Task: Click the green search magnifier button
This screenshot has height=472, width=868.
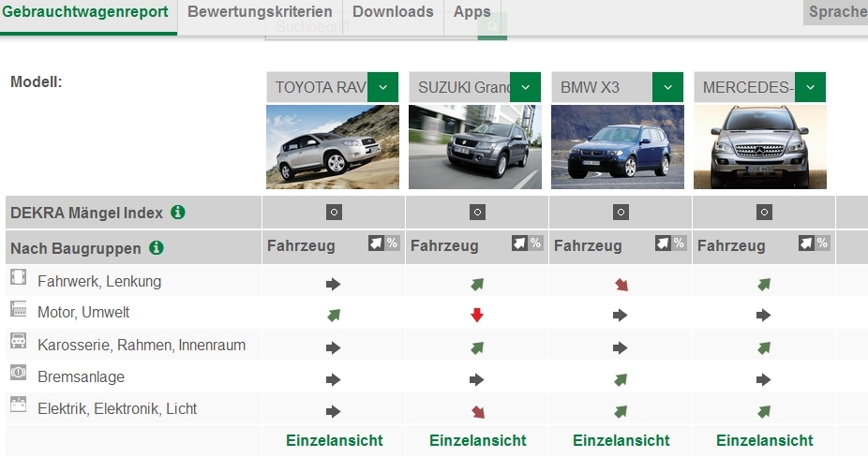Action: tap(492, 27)
